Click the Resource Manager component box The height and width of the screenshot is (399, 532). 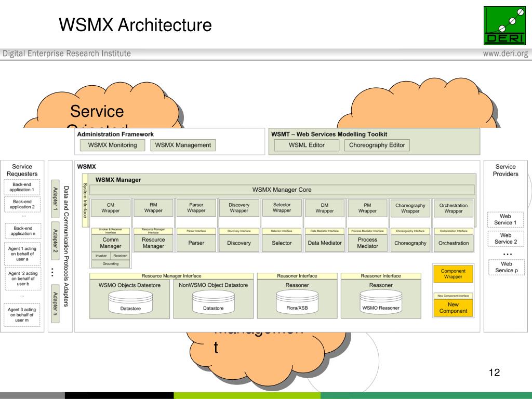click(x=153, y=243)
